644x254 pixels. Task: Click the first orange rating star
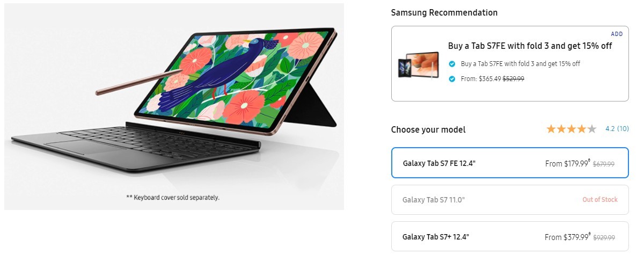pyautogui.click(x=551, y=129)
